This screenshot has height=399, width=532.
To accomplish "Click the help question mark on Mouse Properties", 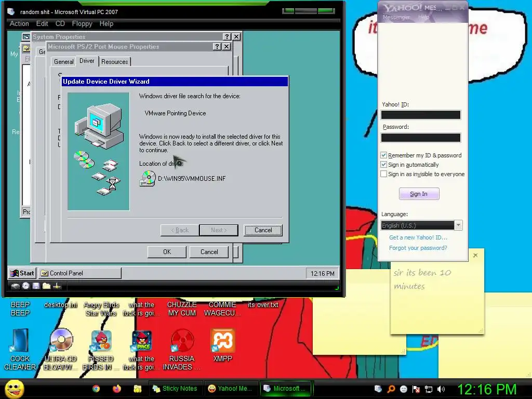I will click(x=217, y=47).
